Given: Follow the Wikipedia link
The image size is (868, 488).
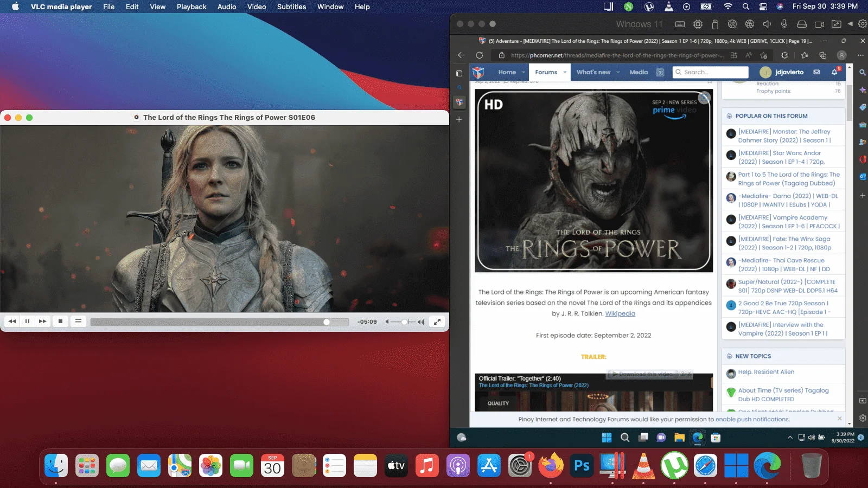Looking at the screenshot, I should 620,313.
